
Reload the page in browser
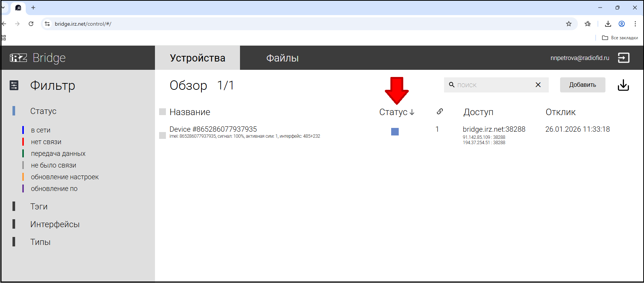[31, 24]
